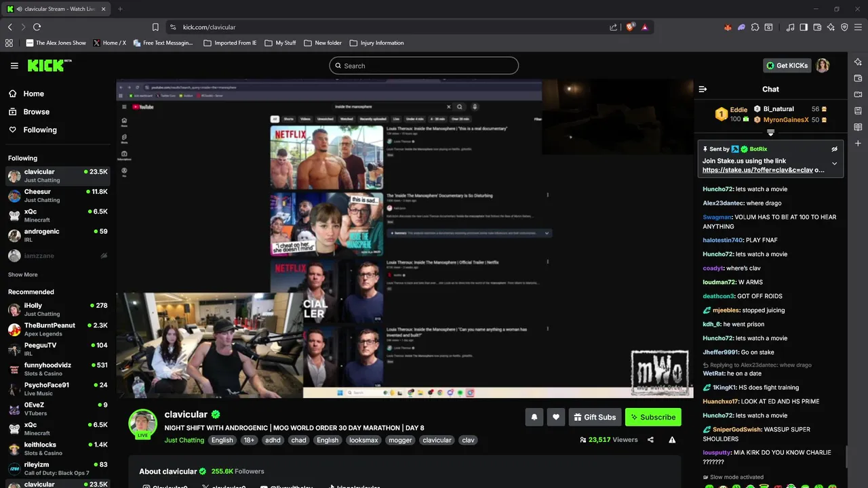Click the share page icon in address bar
Image resolution: width=868 pixels, height=488 pixels.
tap(614, 27)
